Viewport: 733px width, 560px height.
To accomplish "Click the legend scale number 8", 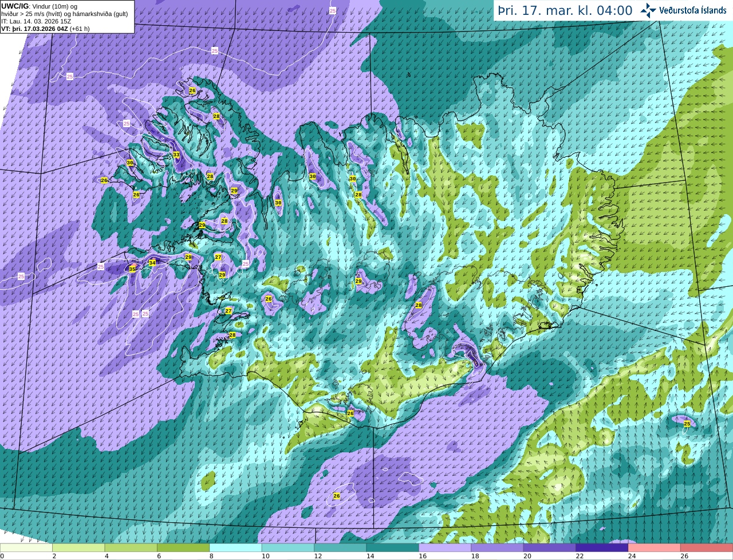I will click(211, 556).
